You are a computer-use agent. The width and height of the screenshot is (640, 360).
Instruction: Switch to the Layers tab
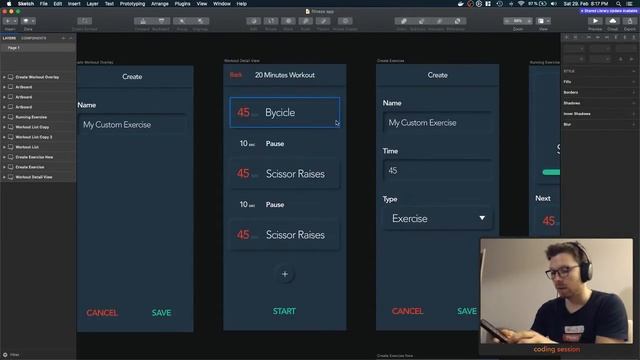tap(9, 38)
